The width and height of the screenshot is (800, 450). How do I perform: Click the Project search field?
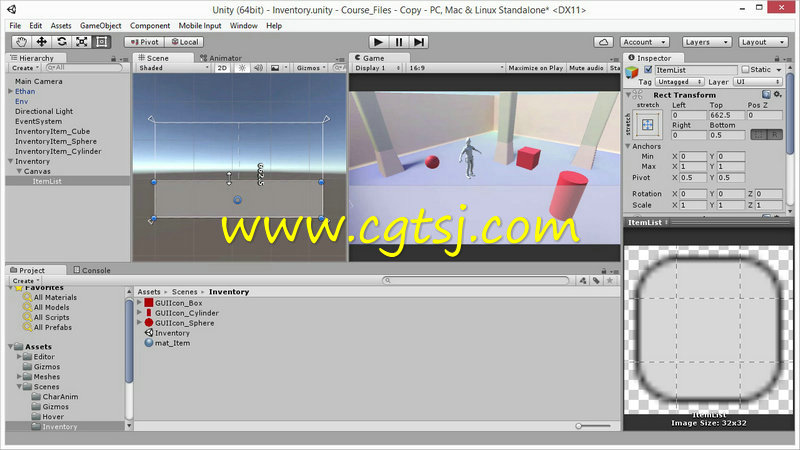coord(476,281)
